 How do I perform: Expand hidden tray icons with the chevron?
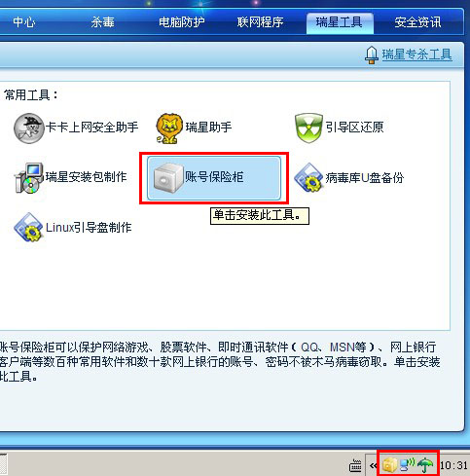pos(373,465)
